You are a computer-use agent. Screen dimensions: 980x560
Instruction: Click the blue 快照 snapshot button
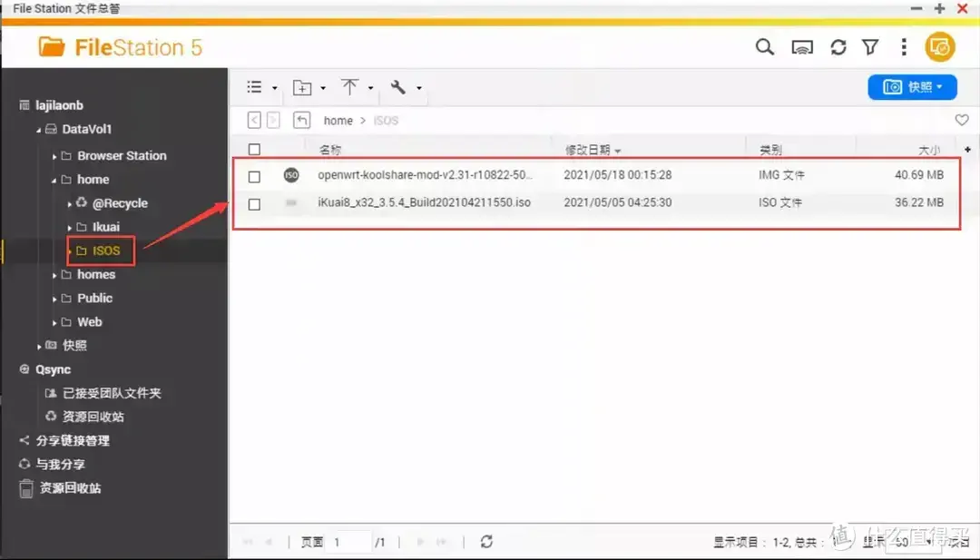912,85
